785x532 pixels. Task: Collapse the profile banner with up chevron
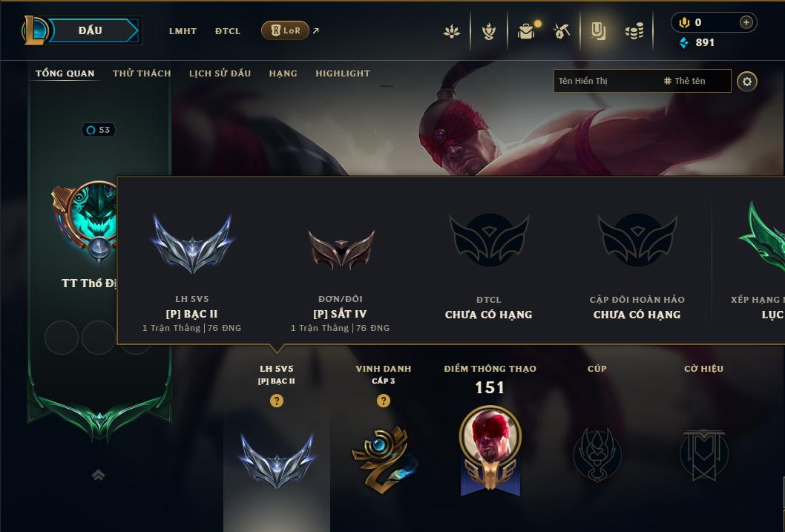click(x=98, y=475)
